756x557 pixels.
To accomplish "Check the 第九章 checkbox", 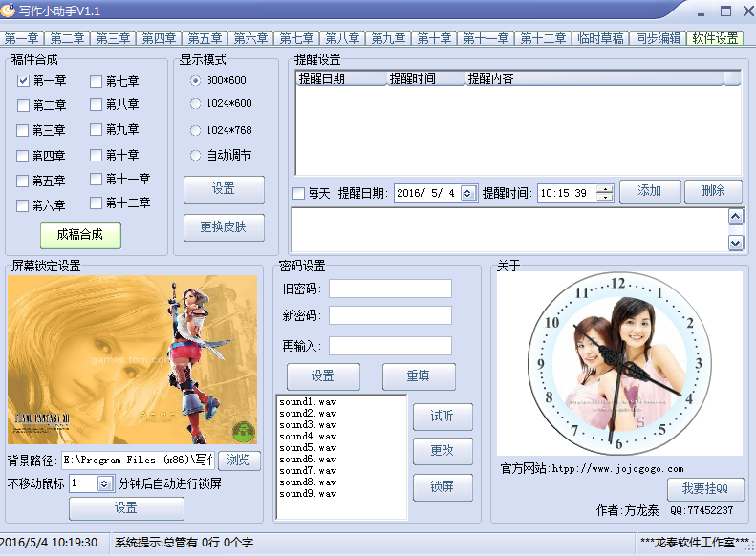I will pos(96,129).
